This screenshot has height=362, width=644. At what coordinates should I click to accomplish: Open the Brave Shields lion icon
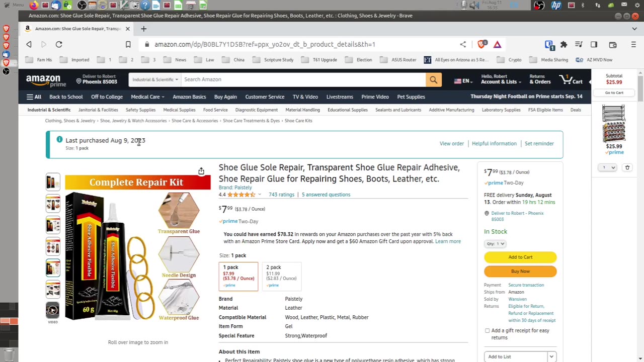[x=481, y=44]
